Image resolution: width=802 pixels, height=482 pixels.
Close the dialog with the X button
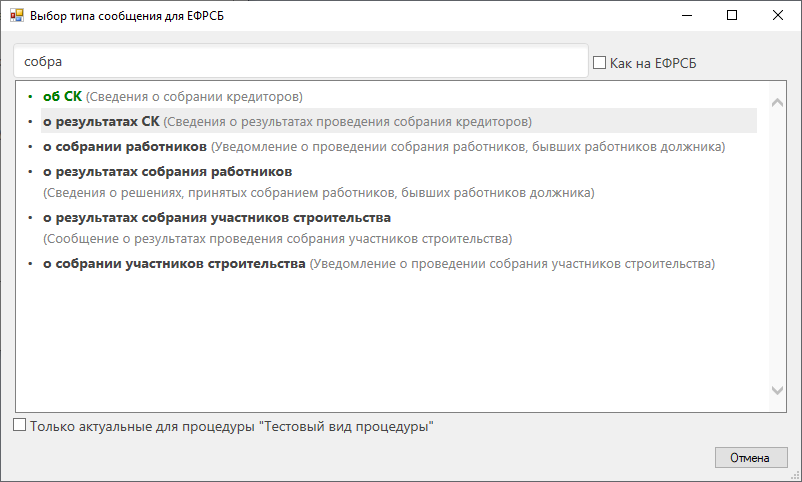click(777, 16)
